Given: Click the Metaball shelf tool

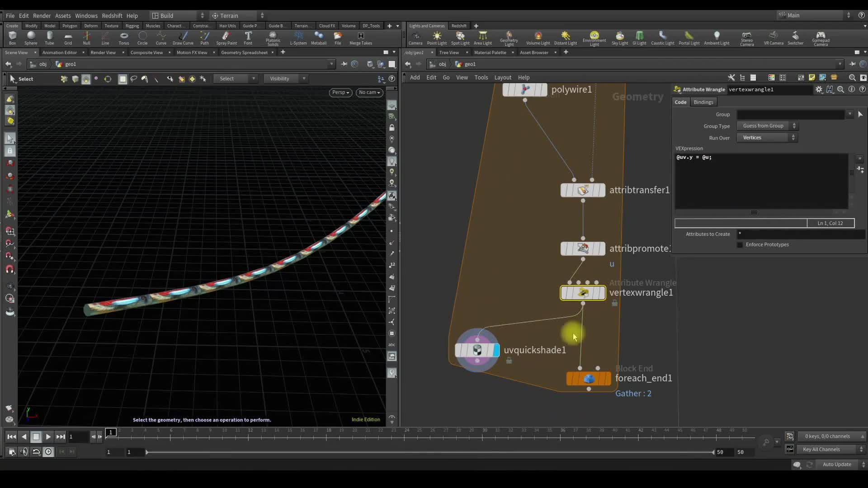Looking at the screenshot, I should pyautogui.click(x=319, y=38).
